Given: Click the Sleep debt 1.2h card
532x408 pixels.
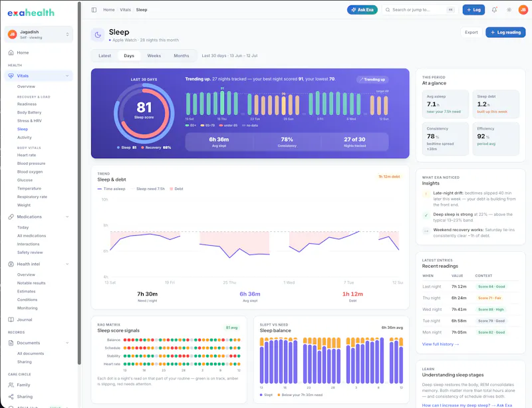Looking at the screenshot, I should tap(495, 104).
